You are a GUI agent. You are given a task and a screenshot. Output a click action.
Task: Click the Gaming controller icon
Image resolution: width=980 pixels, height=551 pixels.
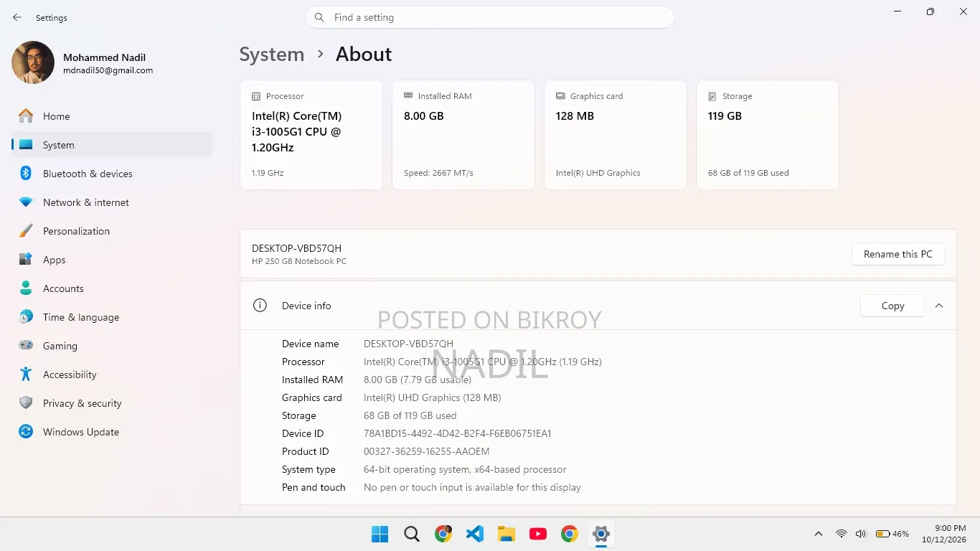(26, 346)
